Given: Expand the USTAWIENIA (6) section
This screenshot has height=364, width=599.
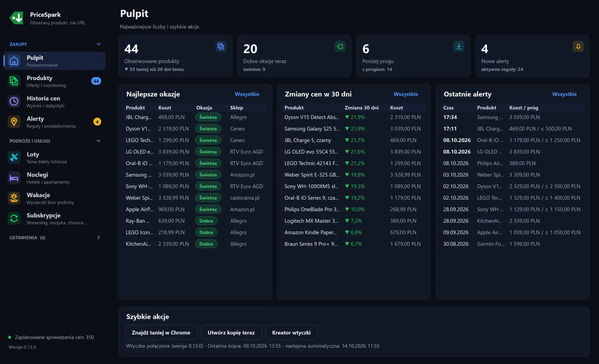Looking at the screenshot, I should pos(99,238).
